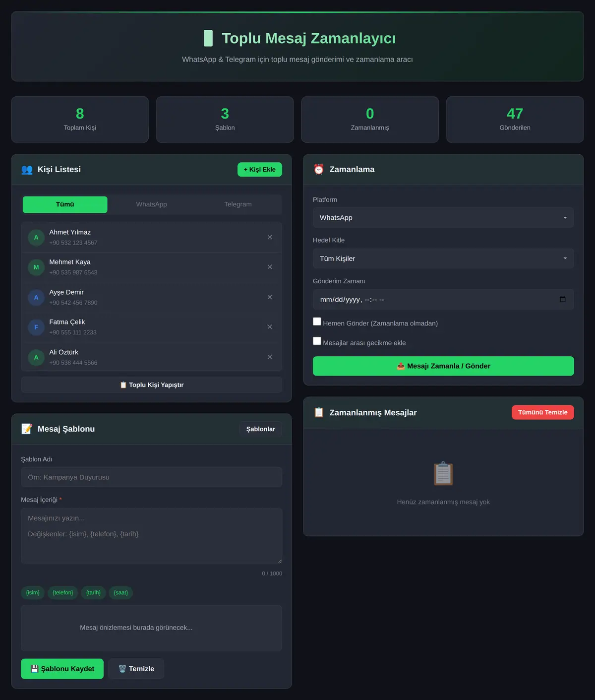Image resolution: width=595 pixels, height=700 pixels.
Task: Click the Şablon count stat card
Action: [x=225, y=120]
